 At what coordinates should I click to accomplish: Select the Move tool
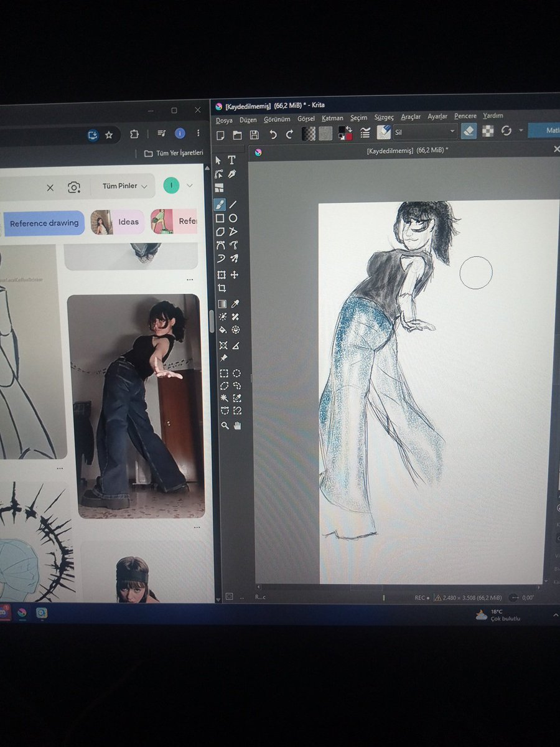point(235,275)
